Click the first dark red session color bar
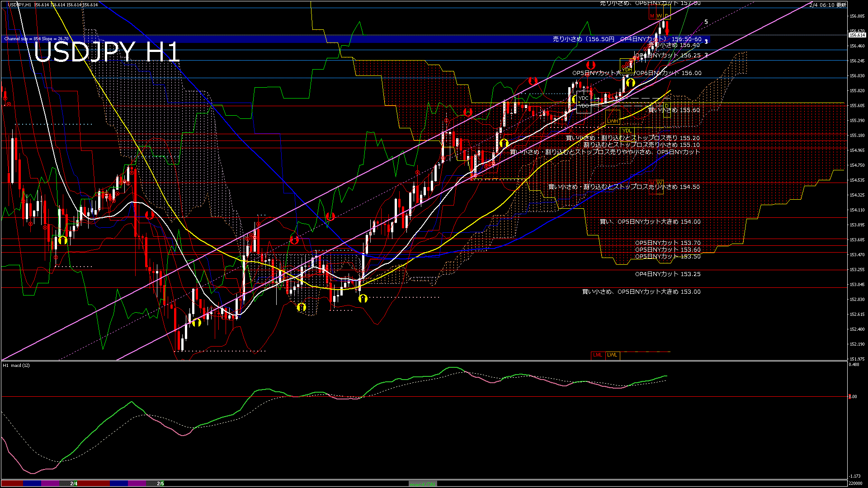868x488 pixels. tap(12, 483)
